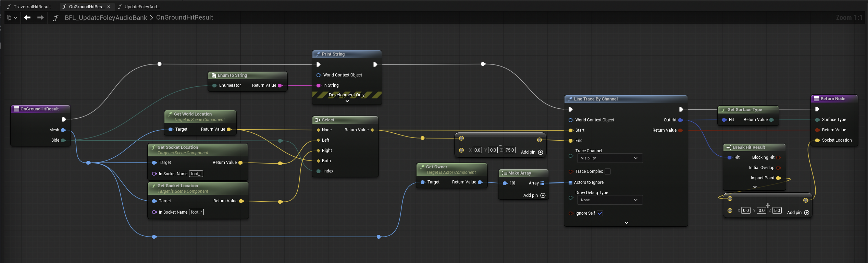Screen dimensions: 868x263
Task: Open the Draw Debug Type dropdown
Action: pos(610,200)
